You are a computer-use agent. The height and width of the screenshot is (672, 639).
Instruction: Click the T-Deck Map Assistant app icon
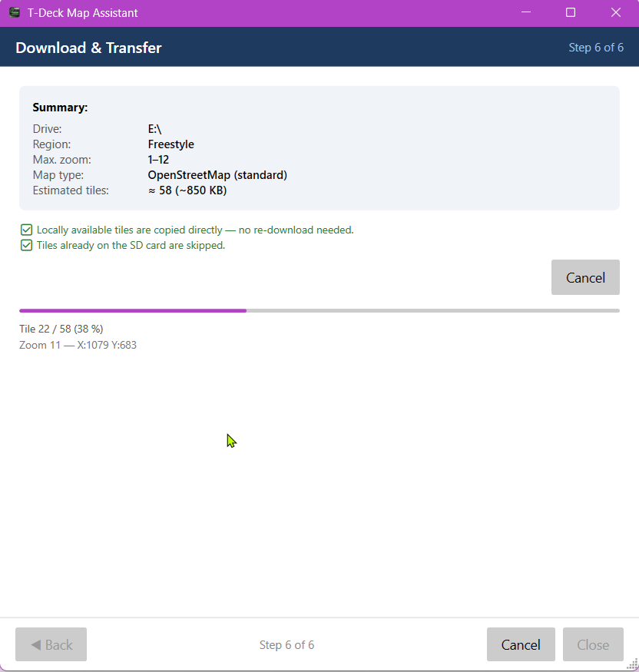[15, 12]
